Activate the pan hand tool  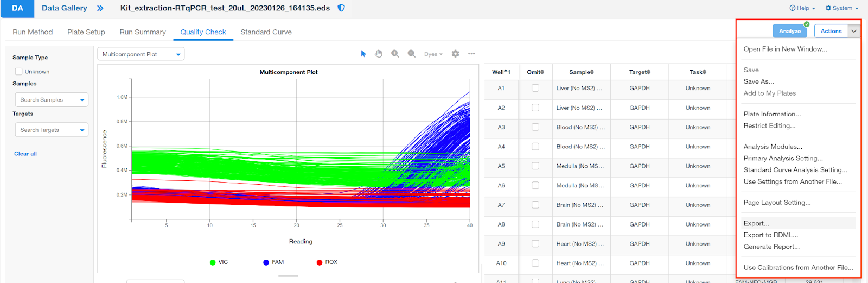[x=379, y=54]
